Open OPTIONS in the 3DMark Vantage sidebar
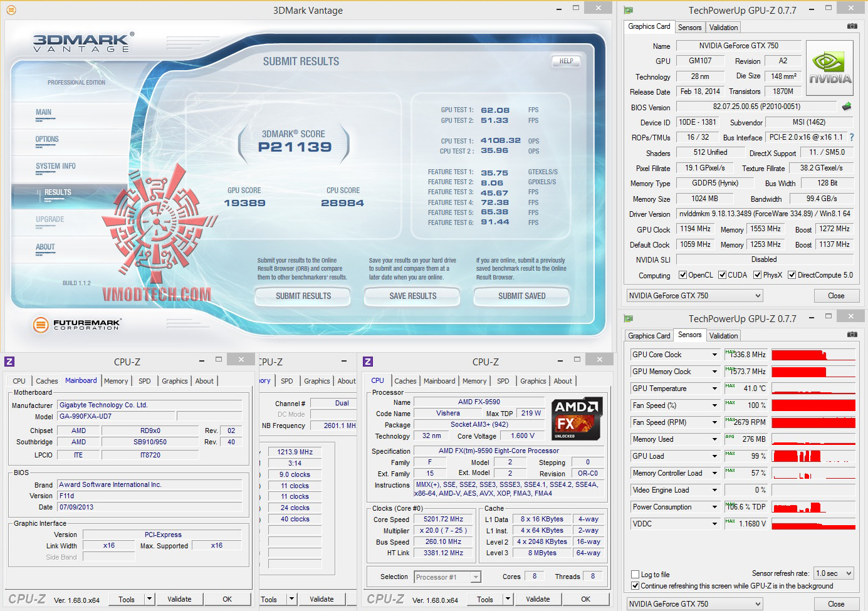The height and width of the screenshot is (611, 868). tap(47, 140)
